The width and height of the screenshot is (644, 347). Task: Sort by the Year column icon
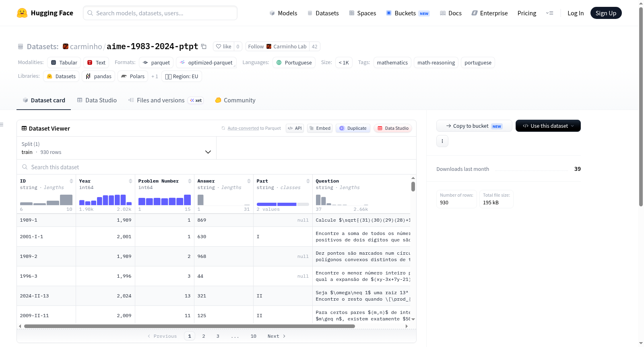click(x=130, y=181)
